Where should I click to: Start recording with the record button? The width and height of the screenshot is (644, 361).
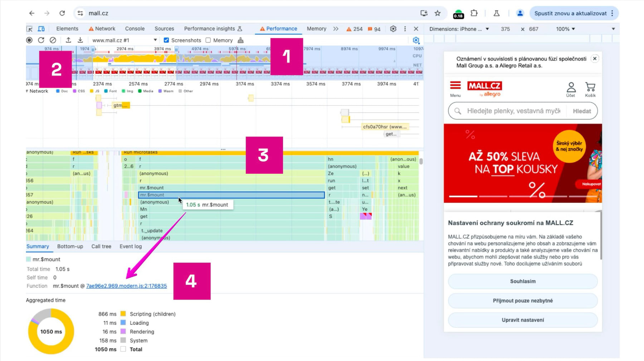pyautogui.click(x=30, y=40)
